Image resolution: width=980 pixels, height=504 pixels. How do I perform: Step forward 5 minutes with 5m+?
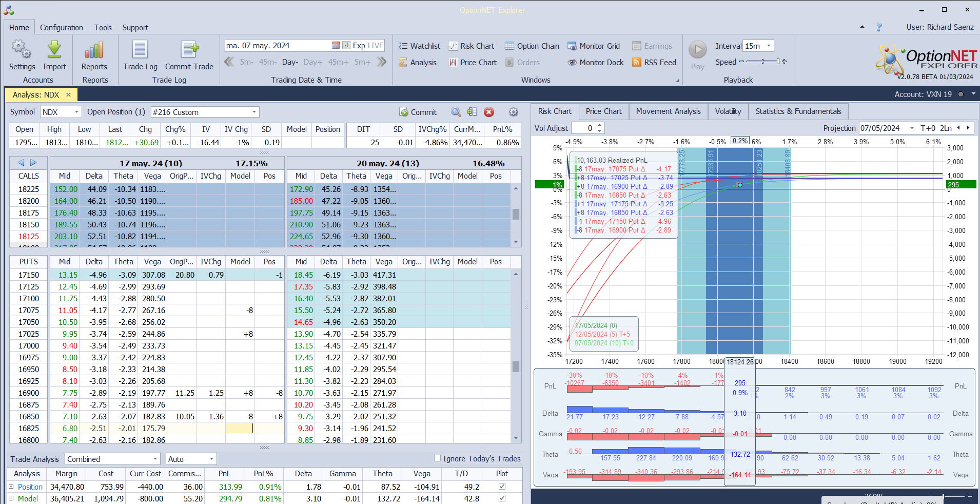pyautogui.click(x=362, y=62)
